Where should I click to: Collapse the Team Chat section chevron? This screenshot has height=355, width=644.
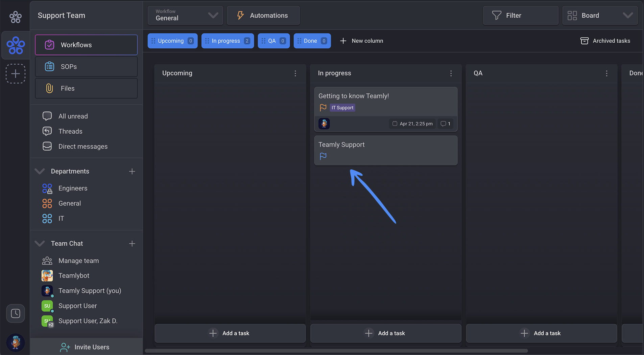(x=40, y=243)
